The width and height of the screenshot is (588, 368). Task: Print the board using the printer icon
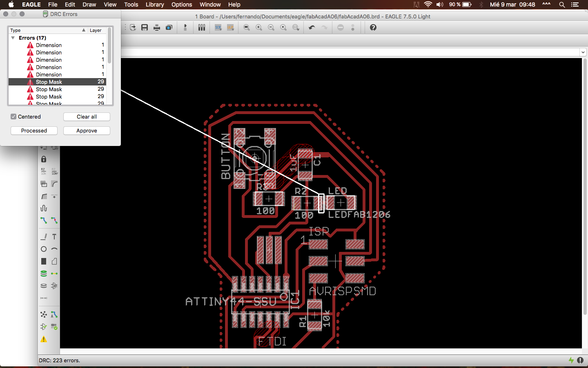(157, 27)
